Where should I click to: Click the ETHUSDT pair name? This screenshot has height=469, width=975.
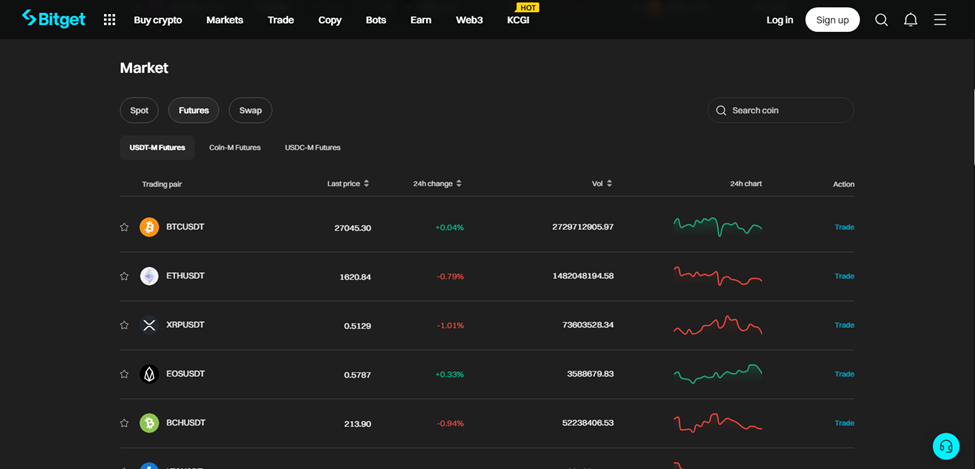pyautogui.click(x=185, y=276)
